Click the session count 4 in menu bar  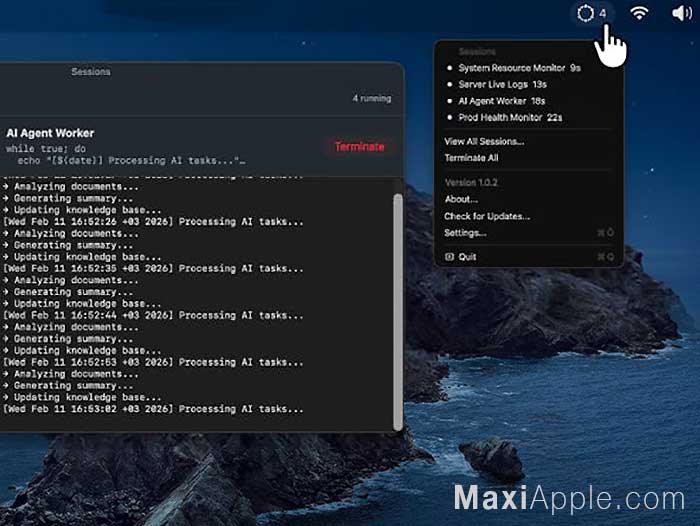(x=603, y=13)
